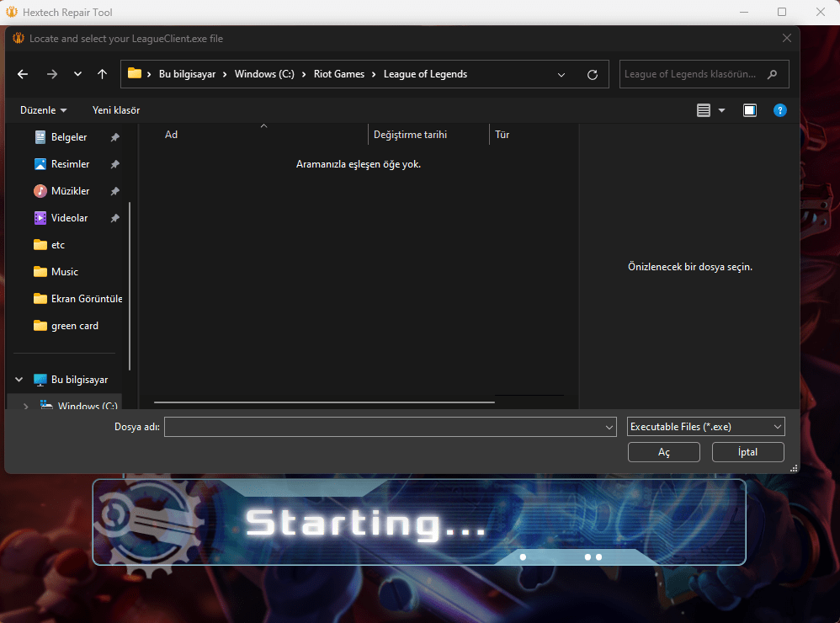The width and height of the screenshot is (840, 623).
Task: Cancel with the İptal button
Action: point(748,452)
